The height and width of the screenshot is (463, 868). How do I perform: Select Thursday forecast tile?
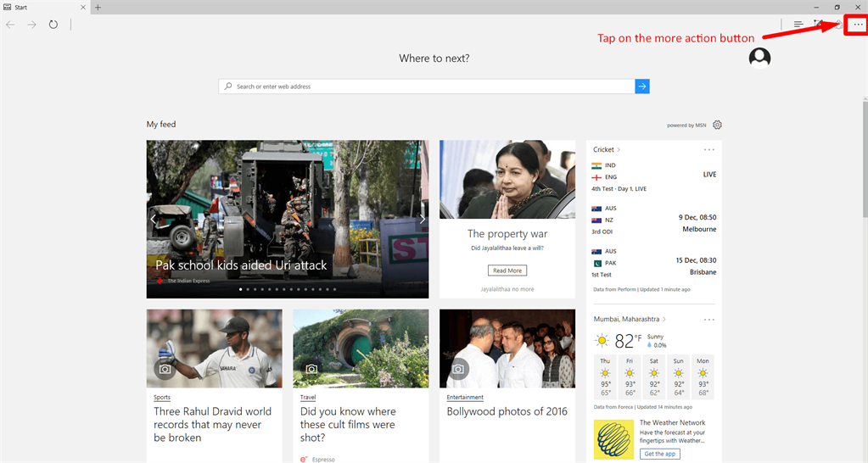604,377
